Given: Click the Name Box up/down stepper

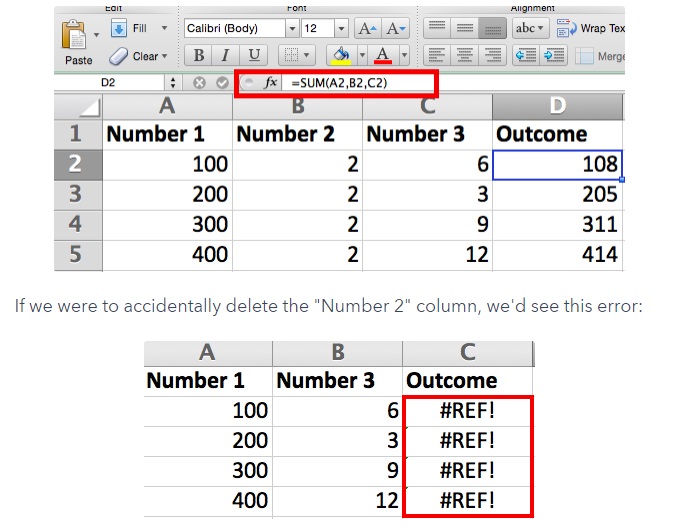Looking at the screenshot, I should tap(173, 83).
